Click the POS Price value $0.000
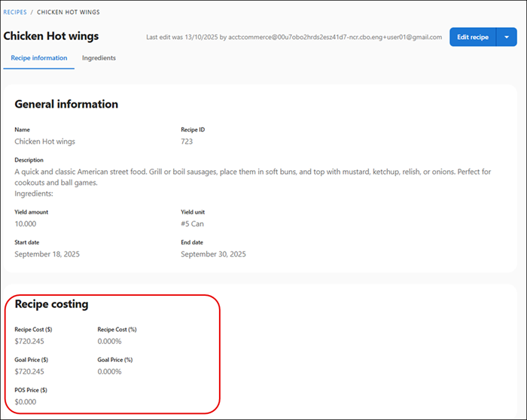The height and width of the screenshot is (420, 527). click(x=25, y=401)
